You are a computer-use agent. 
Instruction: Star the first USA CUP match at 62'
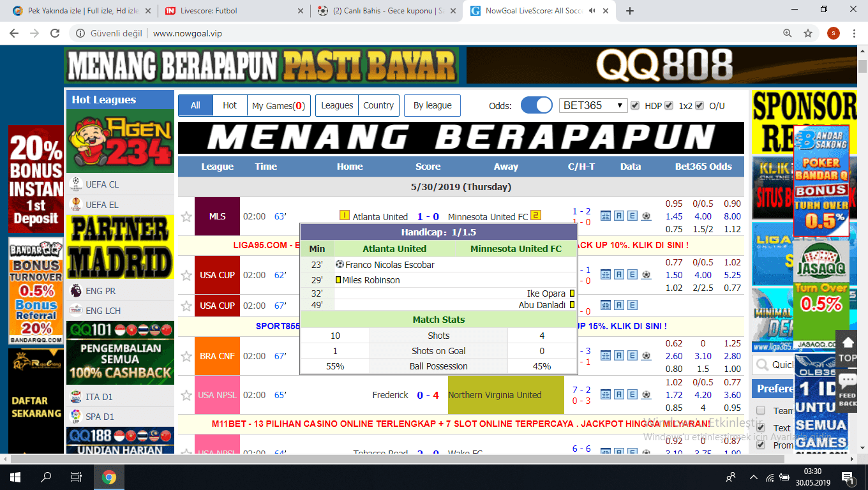186,275
